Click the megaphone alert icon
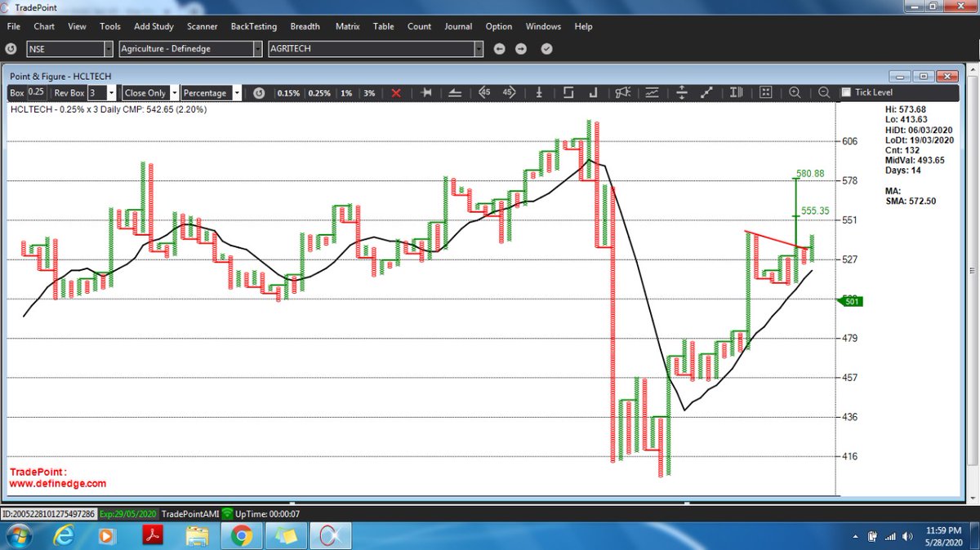 pyautogui.click(x=623, y=93)
